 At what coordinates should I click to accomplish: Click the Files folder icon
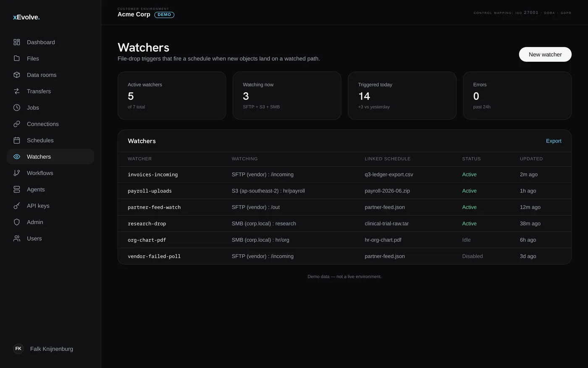click(17, 58)
